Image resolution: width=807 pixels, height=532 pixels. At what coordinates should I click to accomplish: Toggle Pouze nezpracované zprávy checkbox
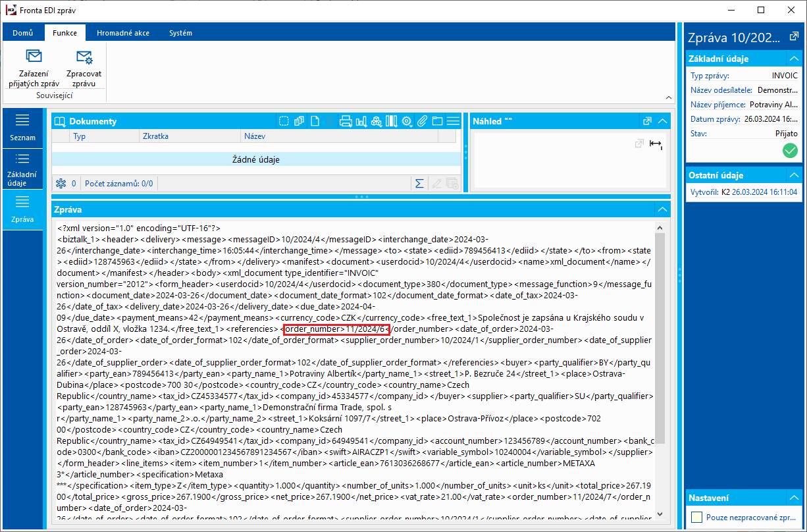(x=696, y=518)
